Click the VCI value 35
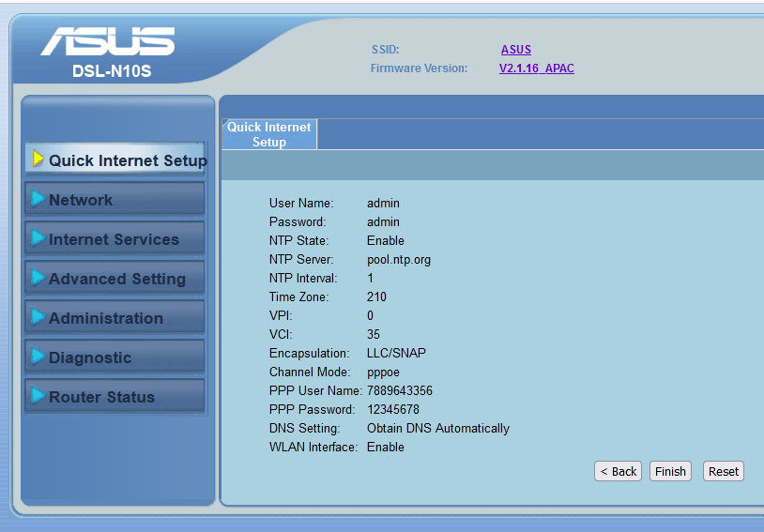The width and height of the screenshot is (764, 532). pyautogui.click(x=374, y=334)
